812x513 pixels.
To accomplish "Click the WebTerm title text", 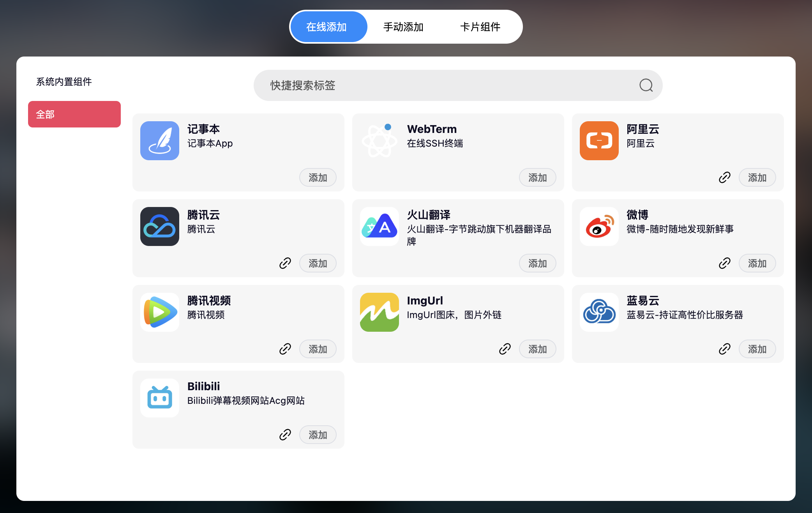I will [x=432, y=129].
